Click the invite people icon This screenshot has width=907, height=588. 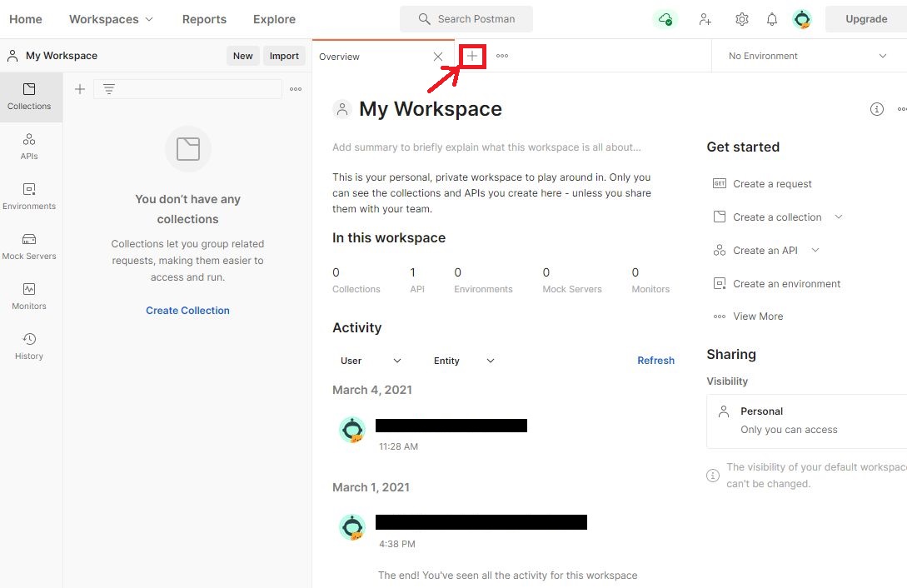point(705,19)
